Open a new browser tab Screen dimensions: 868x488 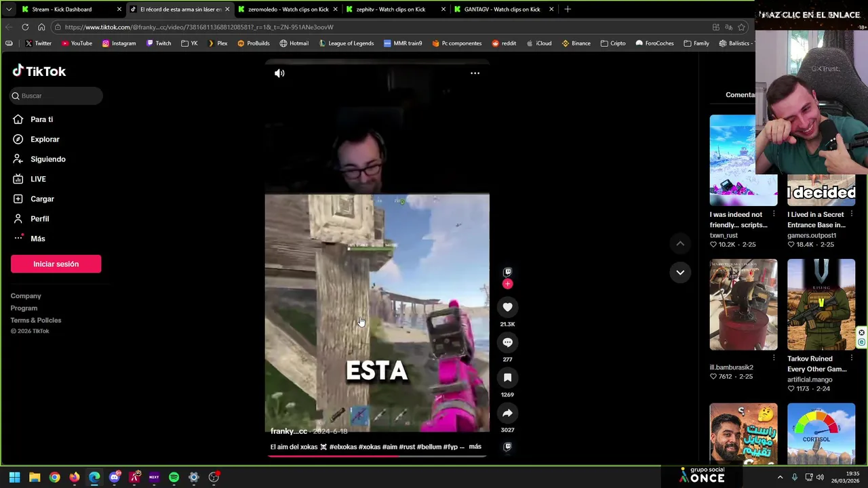pyautogui.click(x=568, y=9)
